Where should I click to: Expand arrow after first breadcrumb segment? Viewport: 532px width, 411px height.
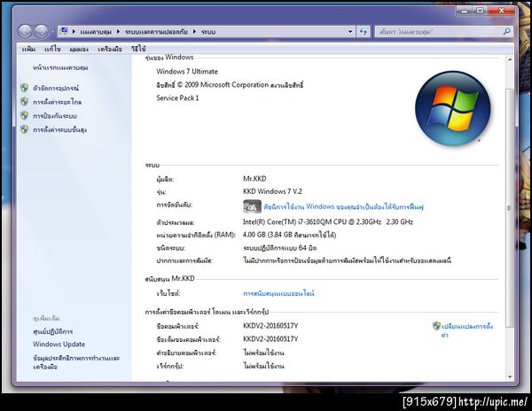point(118,32)
